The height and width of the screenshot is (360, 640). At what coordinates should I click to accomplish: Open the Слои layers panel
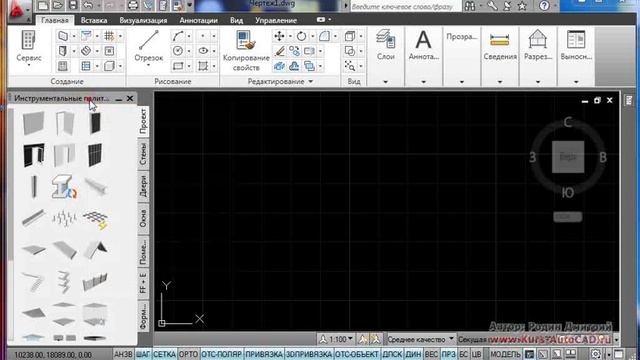[x=385, y=45]
